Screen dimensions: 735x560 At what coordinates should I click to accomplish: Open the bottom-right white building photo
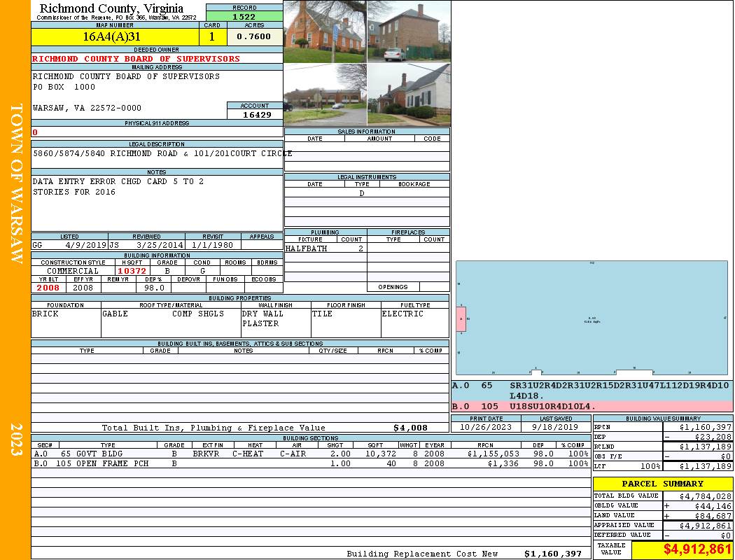tap(409, 94)
